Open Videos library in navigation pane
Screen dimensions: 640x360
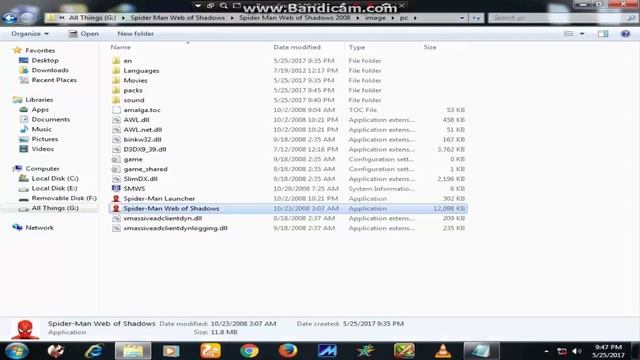click(x=42, y=149)
